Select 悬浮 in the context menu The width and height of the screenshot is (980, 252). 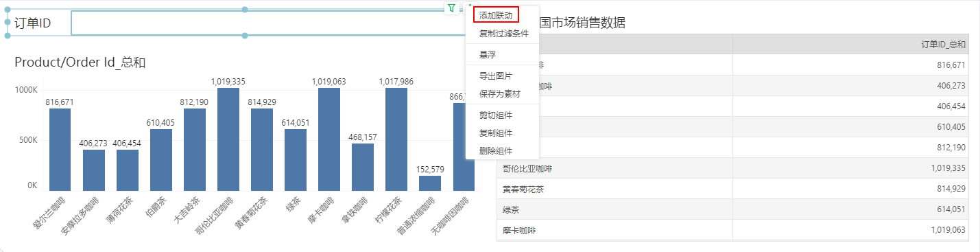[x=488, y=54]
